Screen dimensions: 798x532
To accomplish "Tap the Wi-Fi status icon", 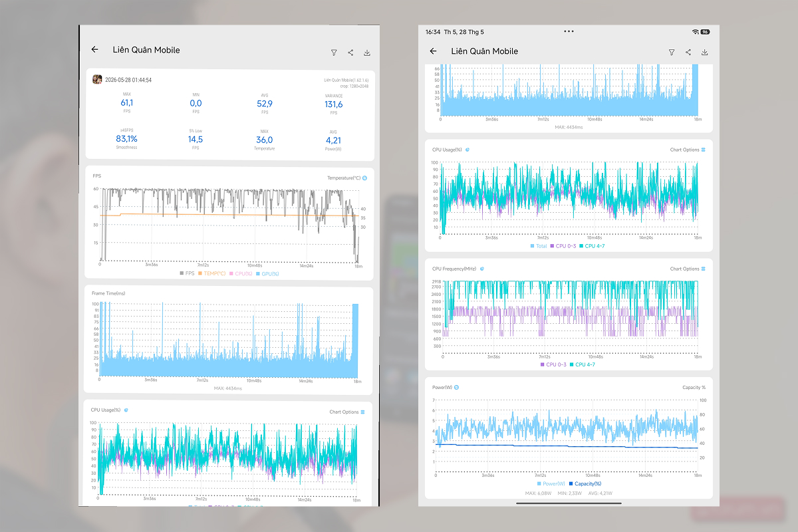I will coord(695,32).
